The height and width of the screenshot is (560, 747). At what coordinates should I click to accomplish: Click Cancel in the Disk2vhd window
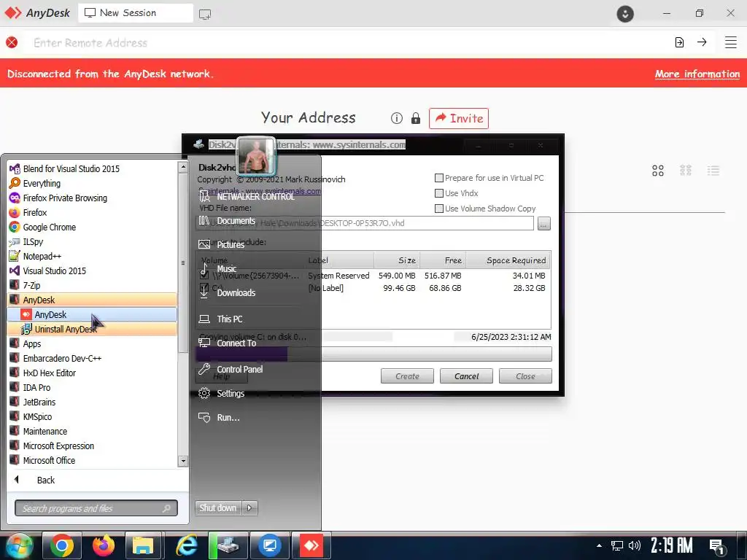click(466, 376)
